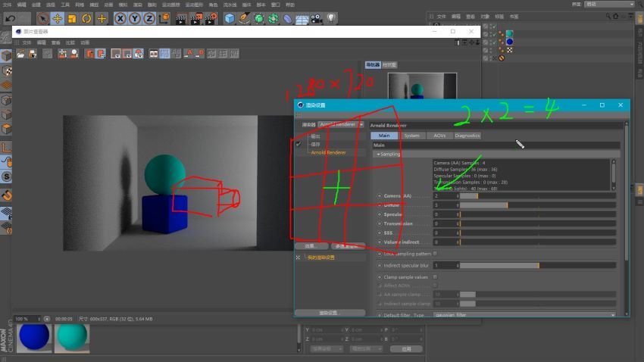Image resolution: width=644 pixels, height=362 pixels.
Task: Activate the Move tool
Action: point(58,18)
